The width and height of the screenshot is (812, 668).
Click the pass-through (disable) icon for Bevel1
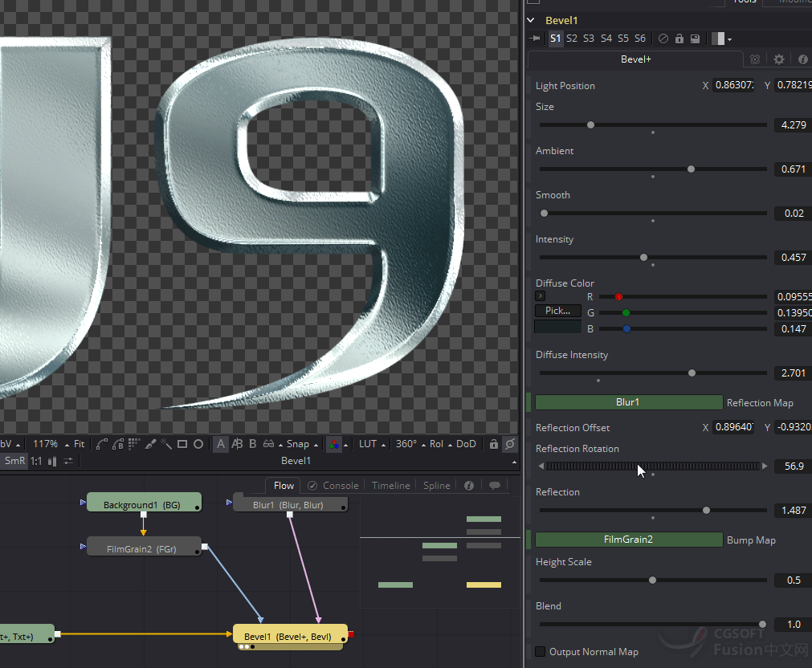[x=663, y=39]
